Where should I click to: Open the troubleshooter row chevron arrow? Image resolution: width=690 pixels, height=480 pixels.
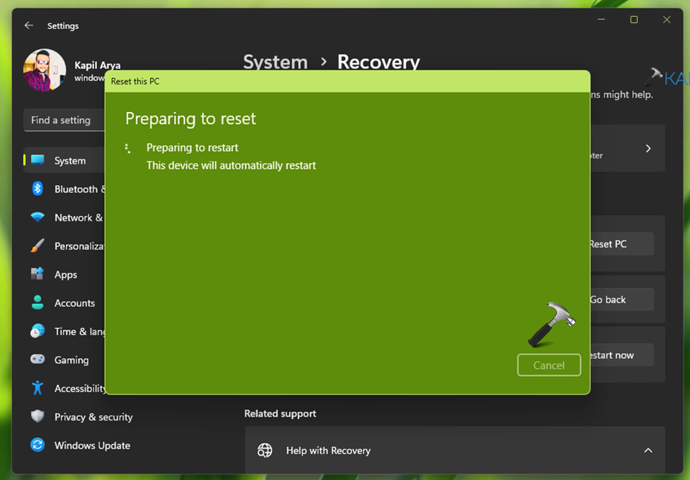click(648, 148)
